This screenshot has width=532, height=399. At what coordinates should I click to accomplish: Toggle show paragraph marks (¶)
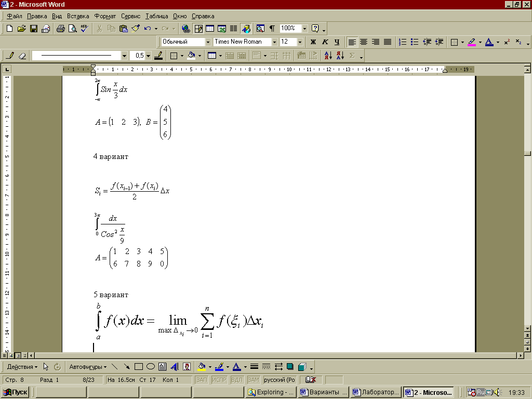tap(272, 29)
